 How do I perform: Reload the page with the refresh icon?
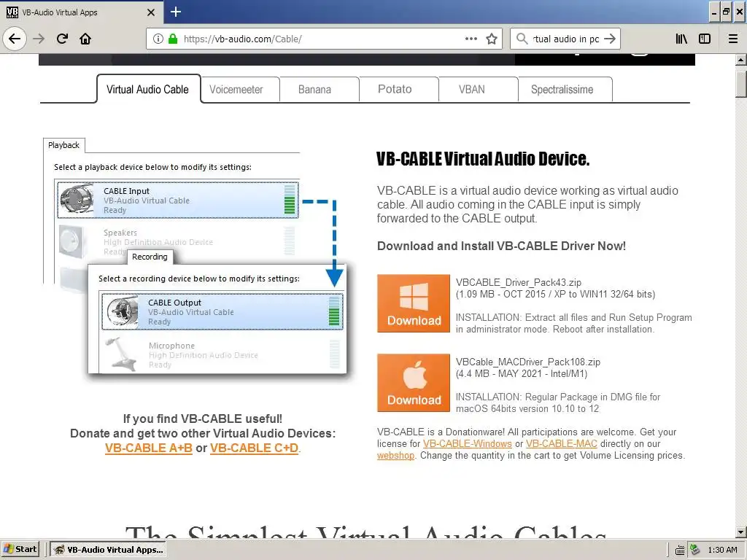click(x=63, y=39)
